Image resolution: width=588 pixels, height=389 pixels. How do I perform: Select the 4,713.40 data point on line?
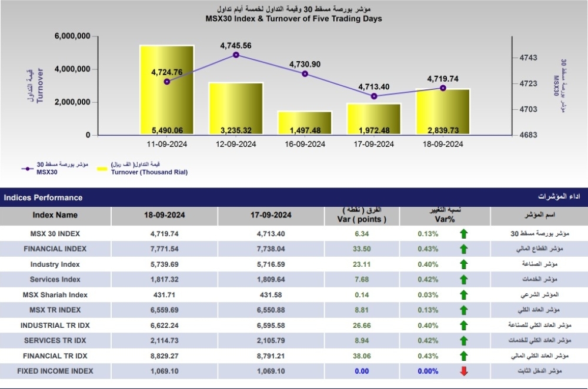coord(374,96)
